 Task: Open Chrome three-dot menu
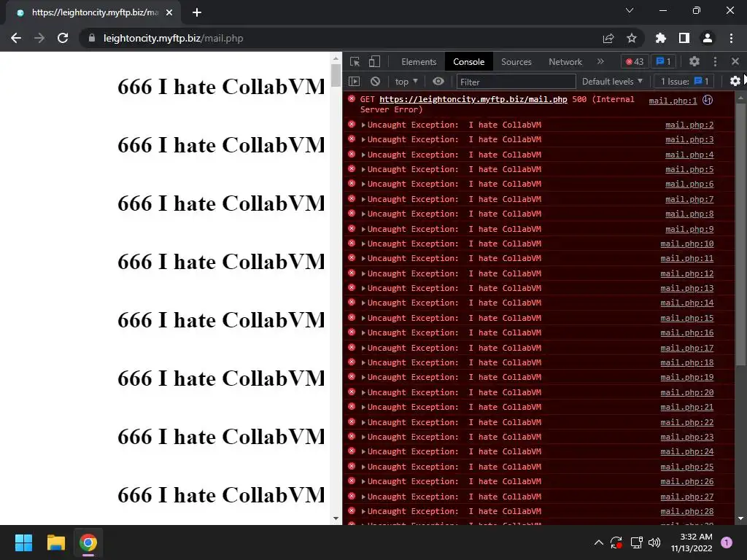[x=731, y=38]
